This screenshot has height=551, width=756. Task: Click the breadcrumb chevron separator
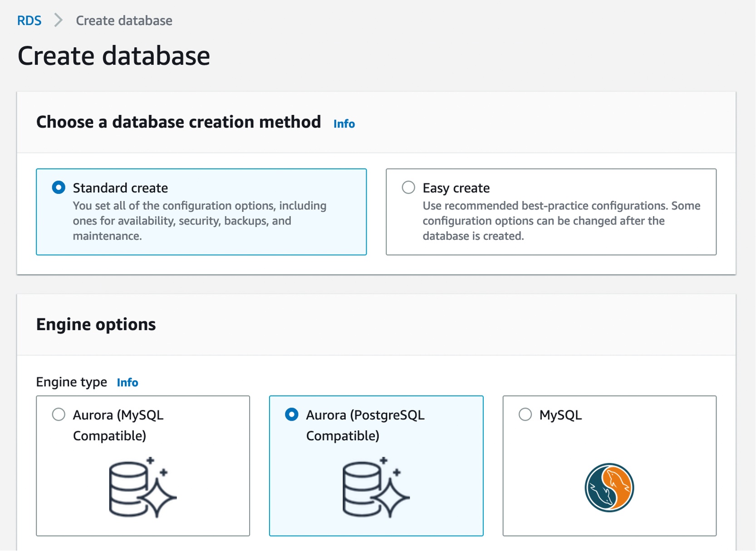click(58, 20)
